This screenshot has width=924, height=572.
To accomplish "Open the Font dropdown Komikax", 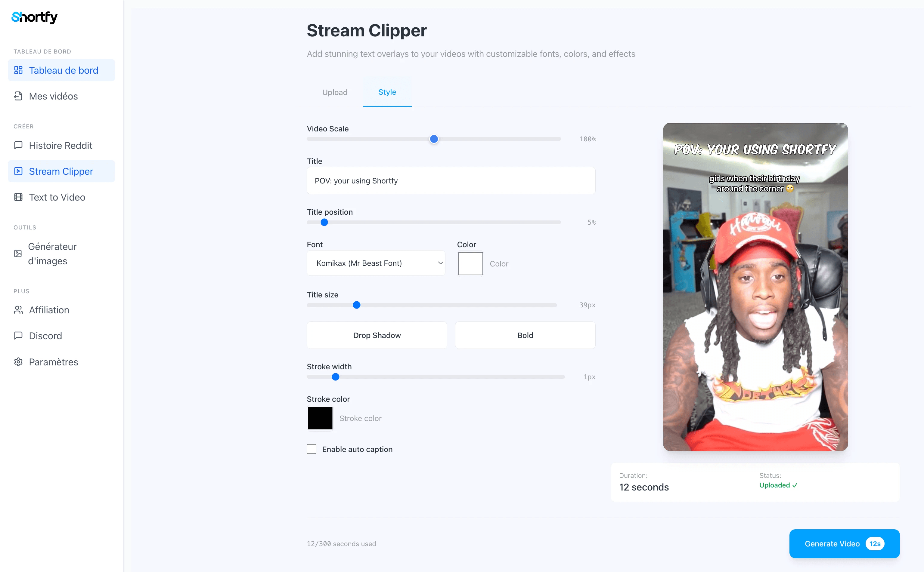I will [x=376, y=263].
